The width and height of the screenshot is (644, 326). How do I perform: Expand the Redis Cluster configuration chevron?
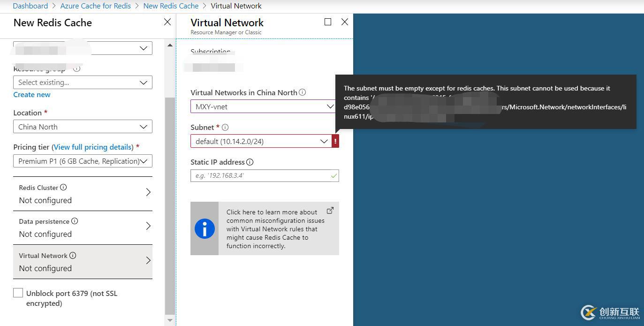148,192
